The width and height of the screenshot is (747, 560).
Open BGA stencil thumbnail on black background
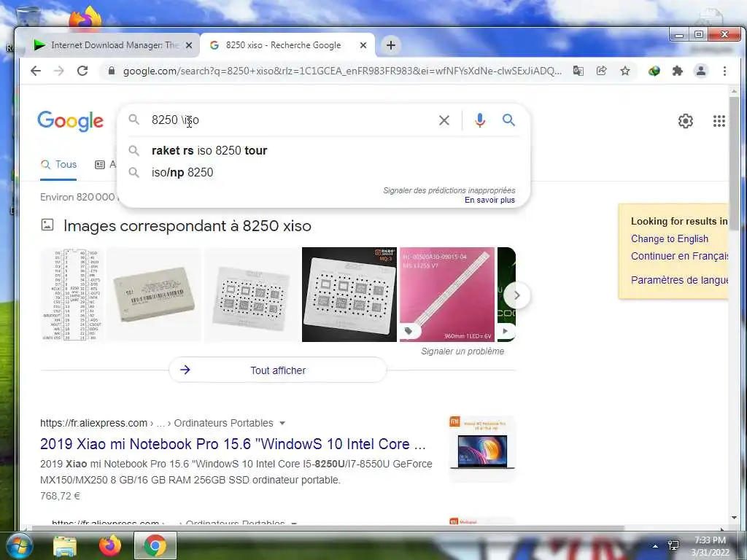(349, 295)
